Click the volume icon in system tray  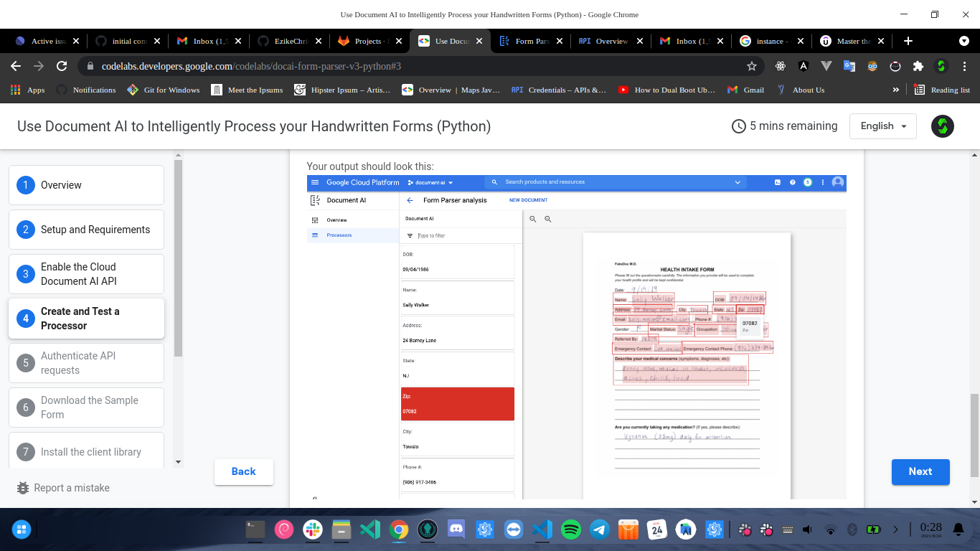pos(807,530)
